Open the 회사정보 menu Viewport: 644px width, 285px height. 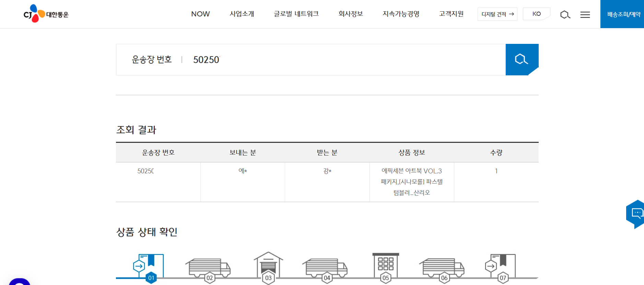point(351,14)
